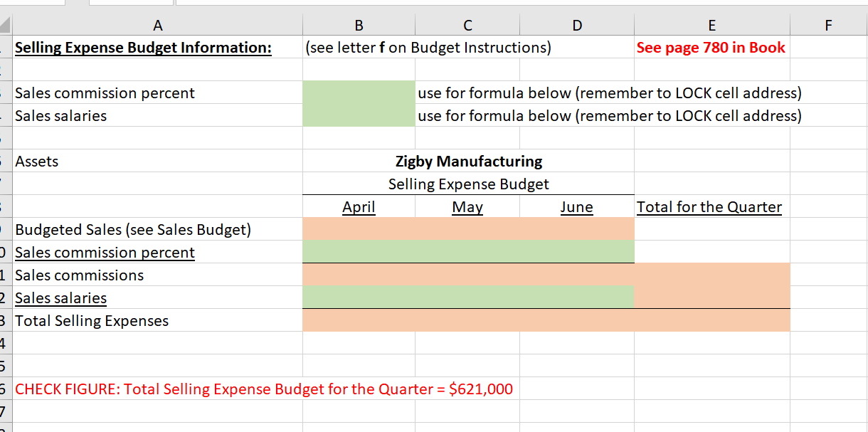
Task: Select column header F
Action: (x=827, y=25)
